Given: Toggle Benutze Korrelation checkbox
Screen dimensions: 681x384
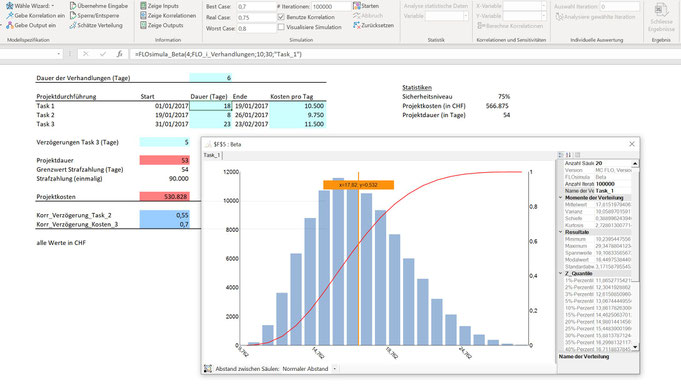Looking at the screenshot, I should tap(281, 17).
